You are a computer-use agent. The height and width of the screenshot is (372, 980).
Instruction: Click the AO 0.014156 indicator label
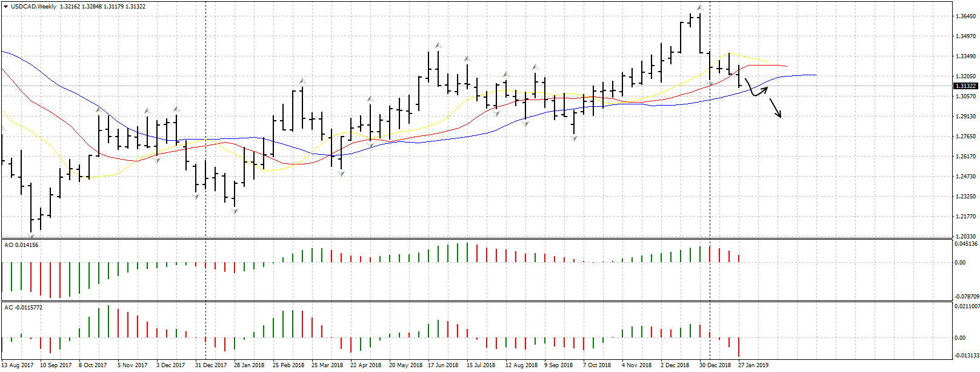tap(22, 245)
